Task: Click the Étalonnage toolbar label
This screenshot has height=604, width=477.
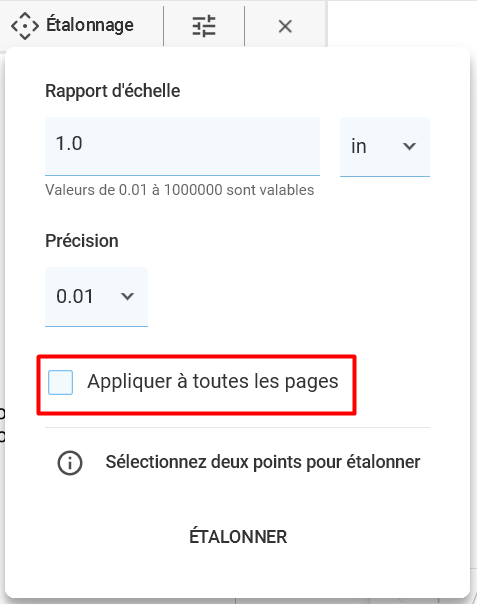Action: (90, 25)
